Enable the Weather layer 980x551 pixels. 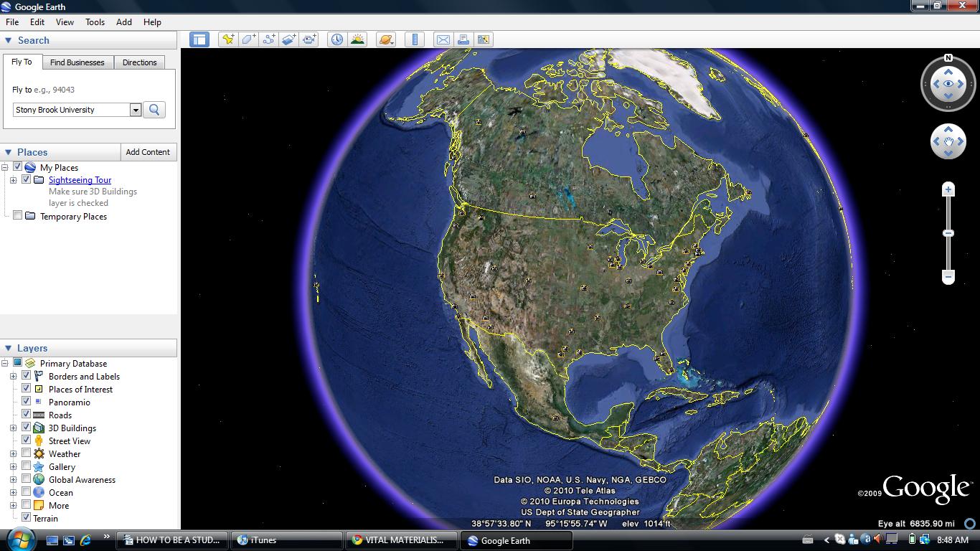coord(26,453)
